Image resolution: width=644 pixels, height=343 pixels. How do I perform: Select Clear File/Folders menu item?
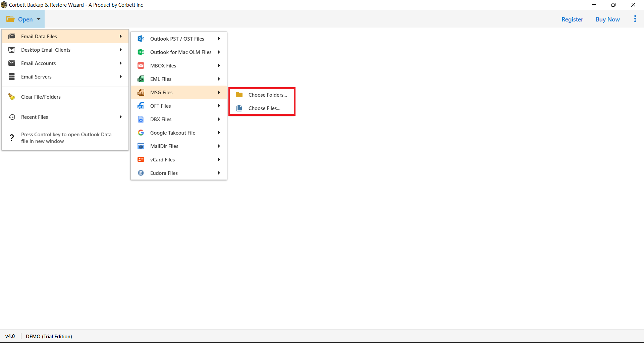tap(65, 97)
